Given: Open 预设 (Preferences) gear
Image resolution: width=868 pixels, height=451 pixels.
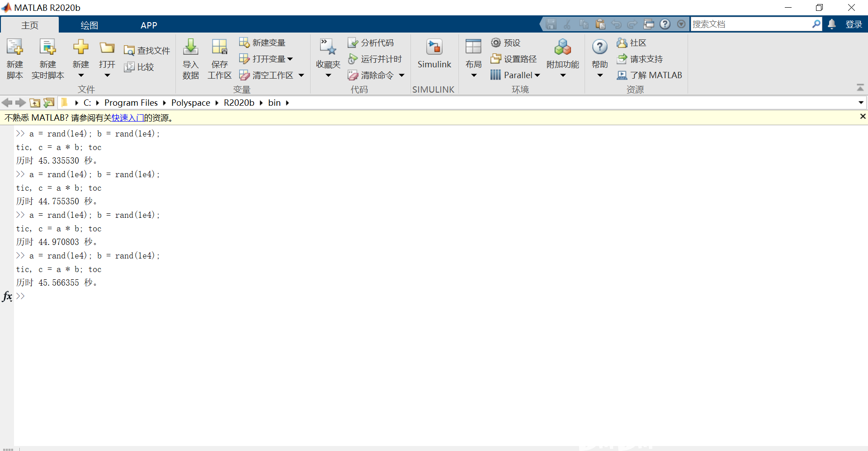Looking at the screenshot, I should pyautogui.click(x=506, y=42).
